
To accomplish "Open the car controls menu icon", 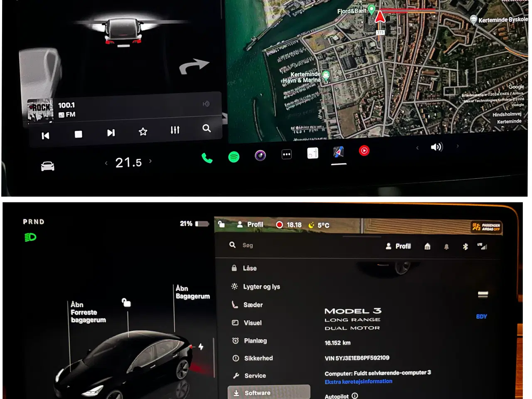I will tap(48, 166).
